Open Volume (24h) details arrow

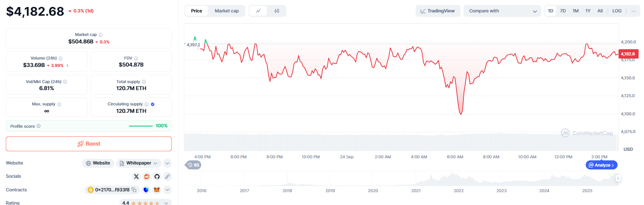pyautogui.click(x=68, y=65)
